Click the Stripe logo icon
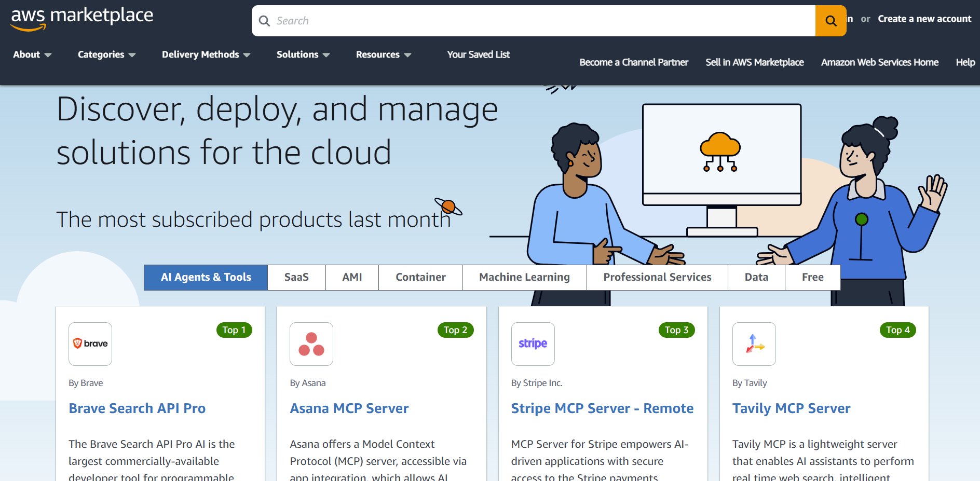980x481 pixels. [533, 343]
